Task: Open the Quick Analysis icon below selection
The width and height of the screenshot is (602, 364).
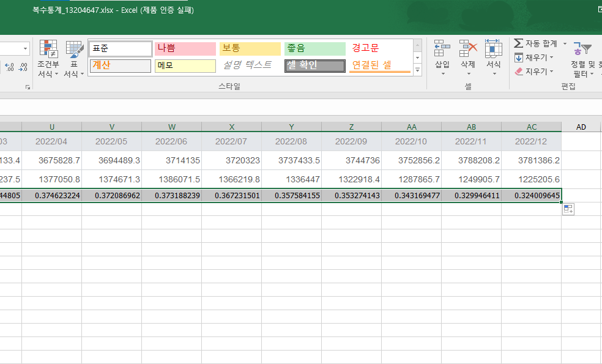Action: [x=568, y=210]
